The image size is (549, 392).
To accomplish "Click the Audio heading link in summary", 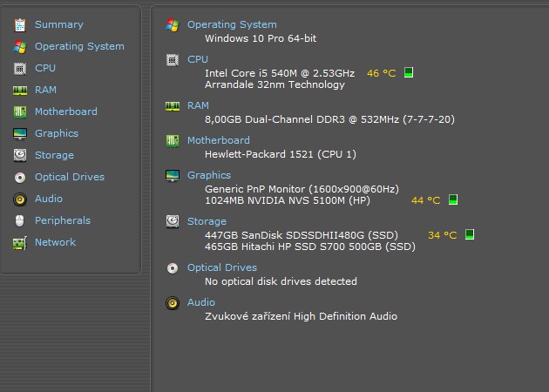I will click(201, 302).
